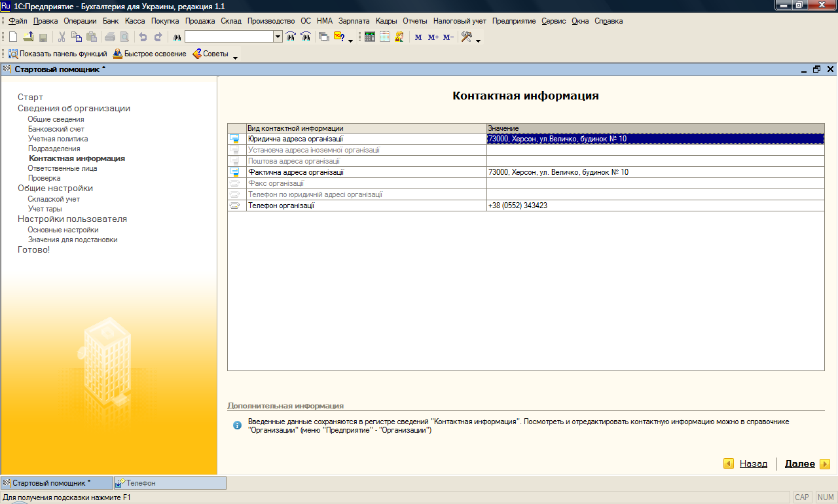Click the Далее link

pyautogui.click(x=800, y=463)
